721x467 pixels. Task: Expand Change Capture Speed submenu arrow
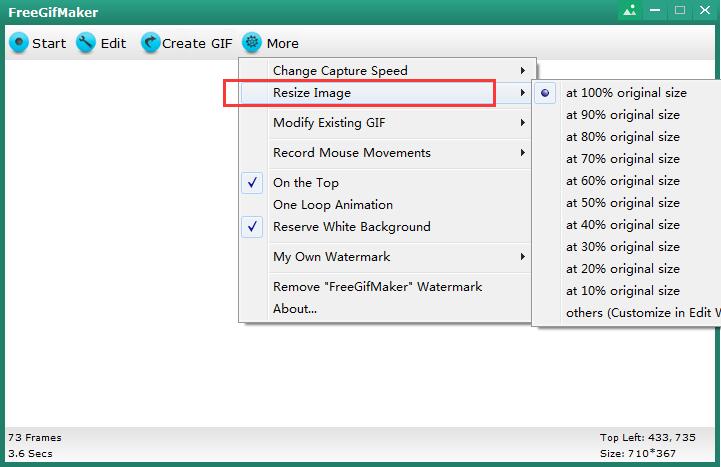pos(523,70)
